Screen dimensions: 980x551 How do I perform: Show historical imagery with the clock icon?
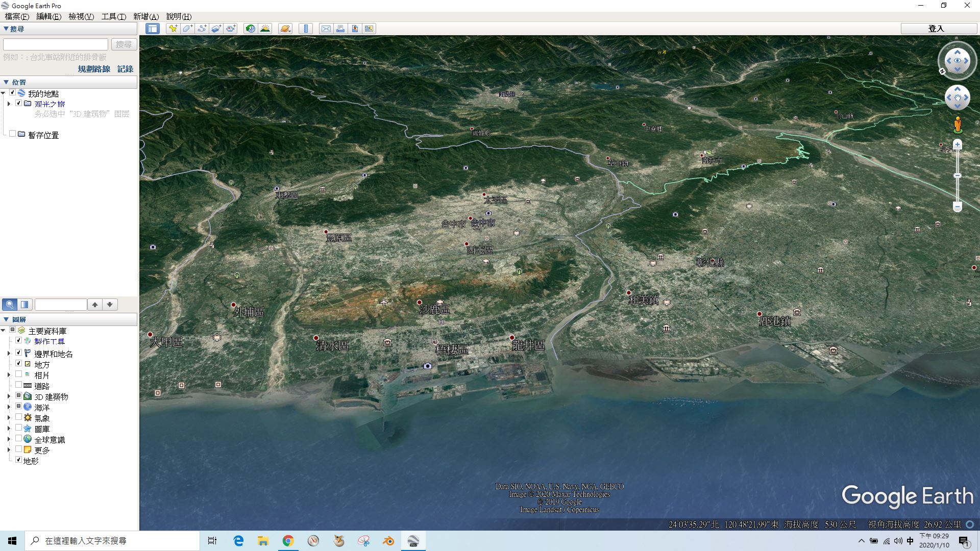pyautogui.click(x=250, y=29)
